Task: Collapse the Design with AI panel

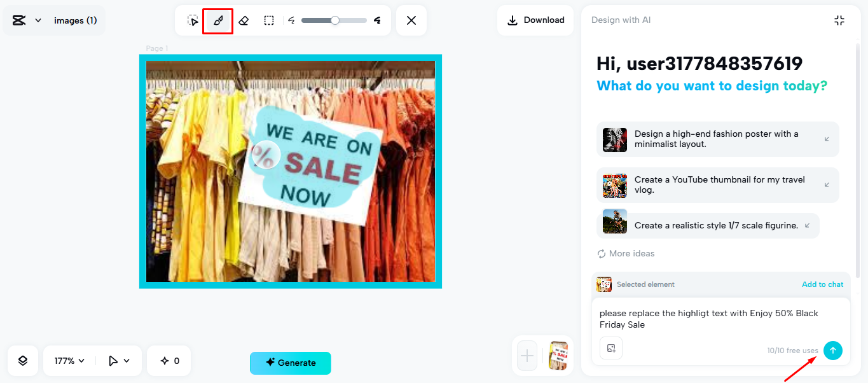Action: [x=839, y=20]
